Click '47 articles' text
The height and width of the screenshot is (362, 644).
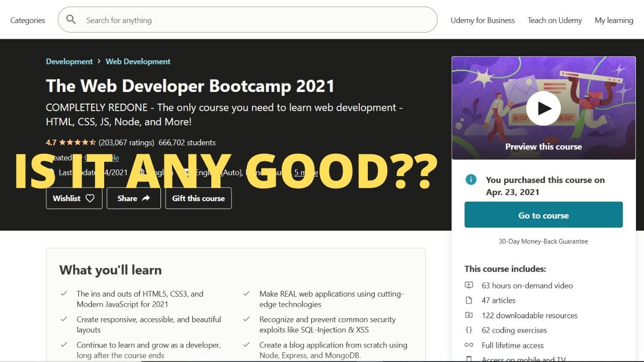click(499, 300)
